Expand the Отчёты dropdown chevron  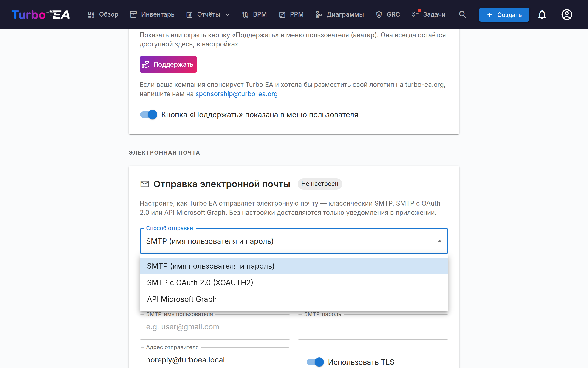click(227, 15)
